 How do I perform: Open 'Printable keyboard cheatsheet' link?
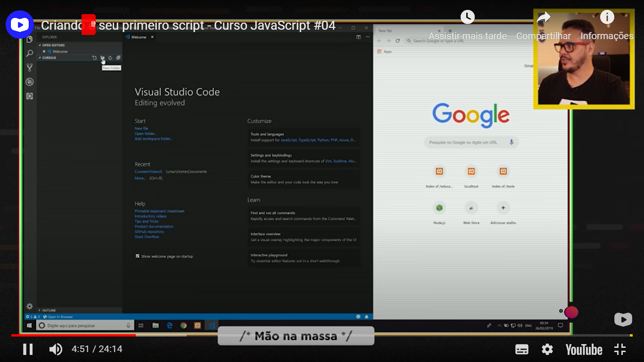click(159, 211)
